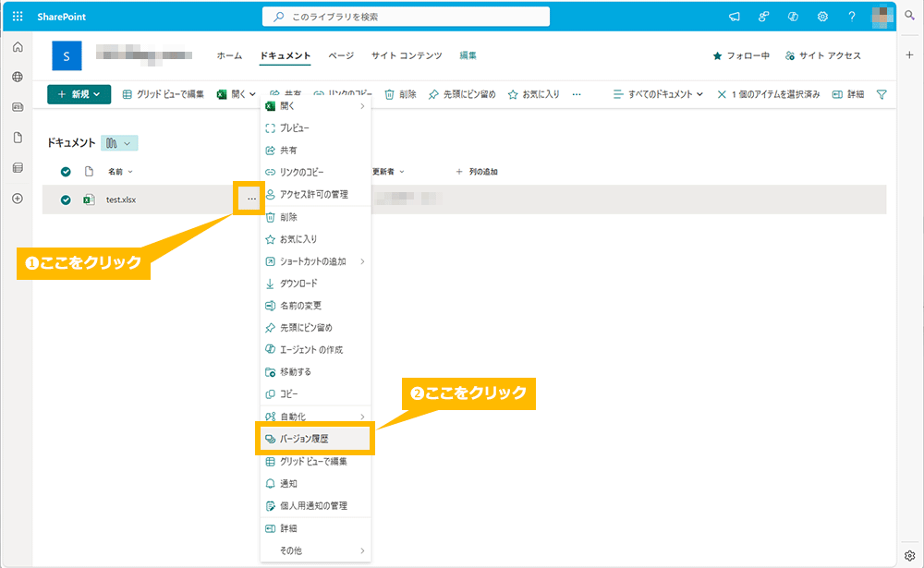The height and width of the screenshot is (568, 924).
Task: Select プレビュー in the context menu
Action: [x=315, y=127]
